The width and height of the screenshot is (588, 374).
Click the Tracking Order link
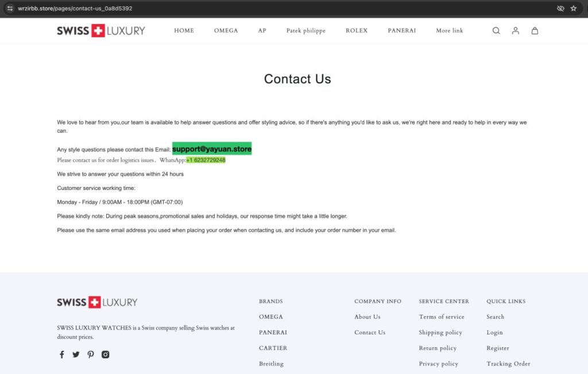pos(508,363)
